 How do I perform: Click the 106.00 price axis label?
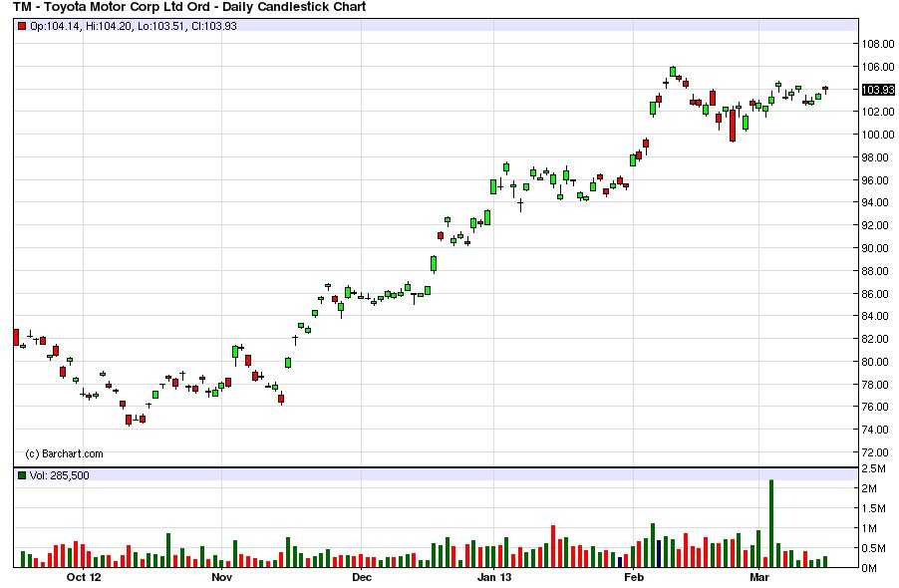point(878,67)
